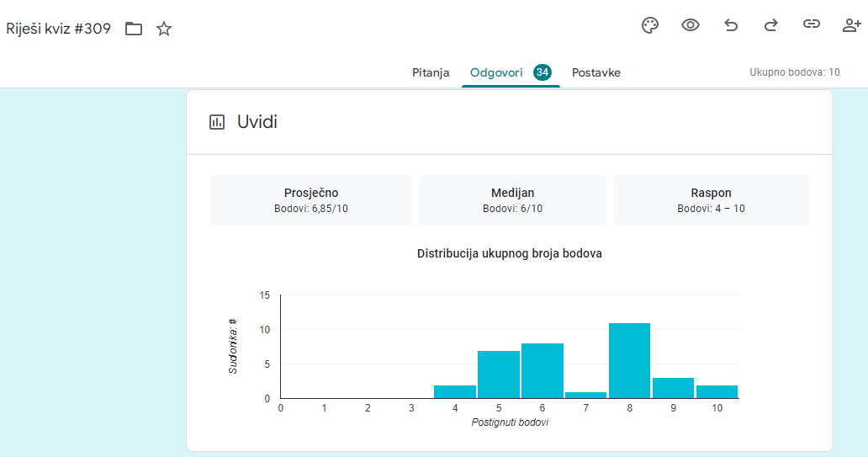Star the quiz Riješi kviz #309
The height and width of the screenshot is (457, 868).
pyautogui.click(x=164, y=29)
